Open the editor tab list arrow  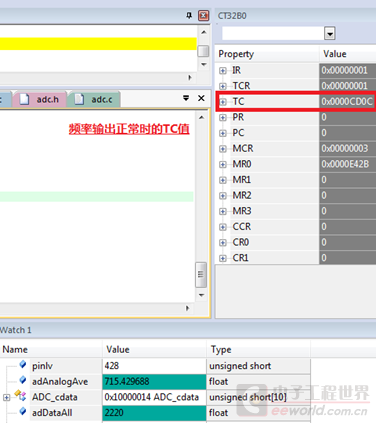coord(186,98)
